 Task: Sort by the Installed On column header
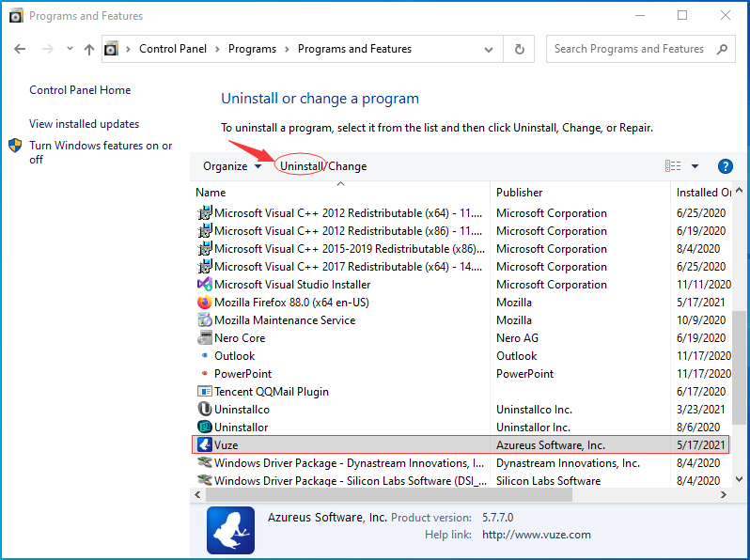tap(704, 193)
